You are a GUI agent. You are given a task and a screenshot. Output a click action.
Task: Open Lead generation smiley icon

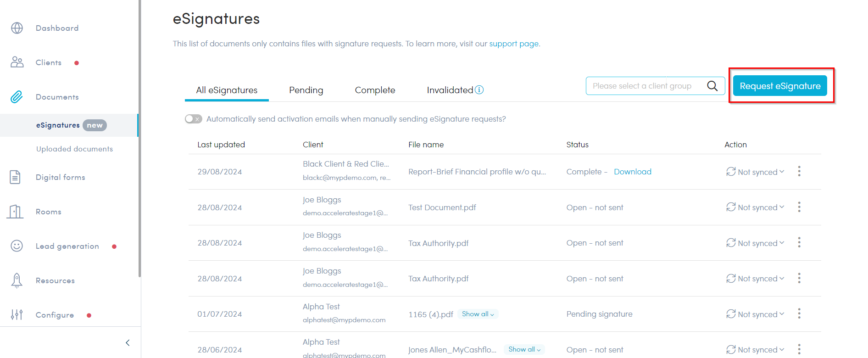click(x=17, y=246)
